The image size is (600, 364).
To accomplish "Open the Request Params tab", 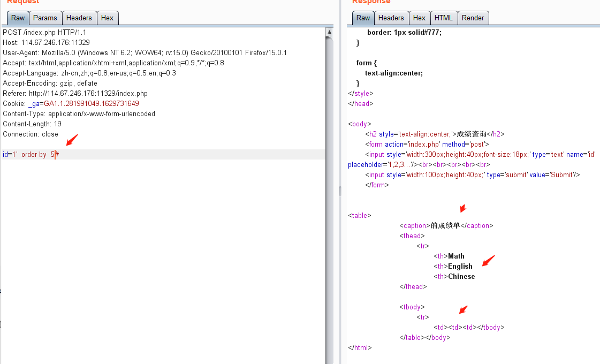I will pos(45,18).
